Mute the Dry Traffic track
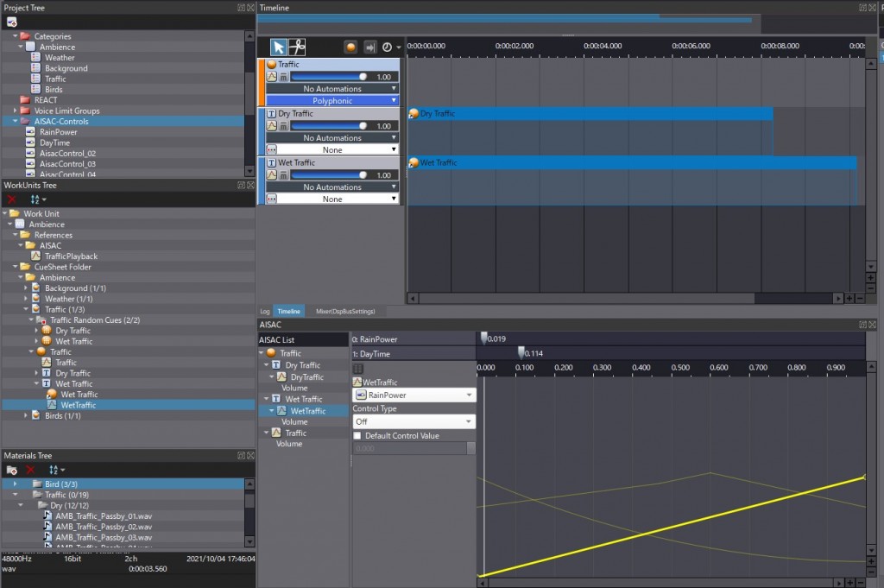 (282, 125)
